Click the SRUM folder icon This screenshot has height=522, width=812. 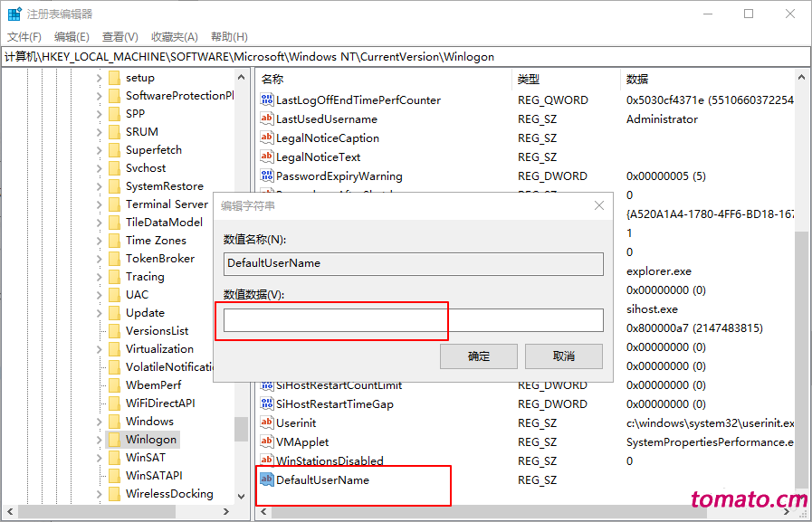pos(114,132)
